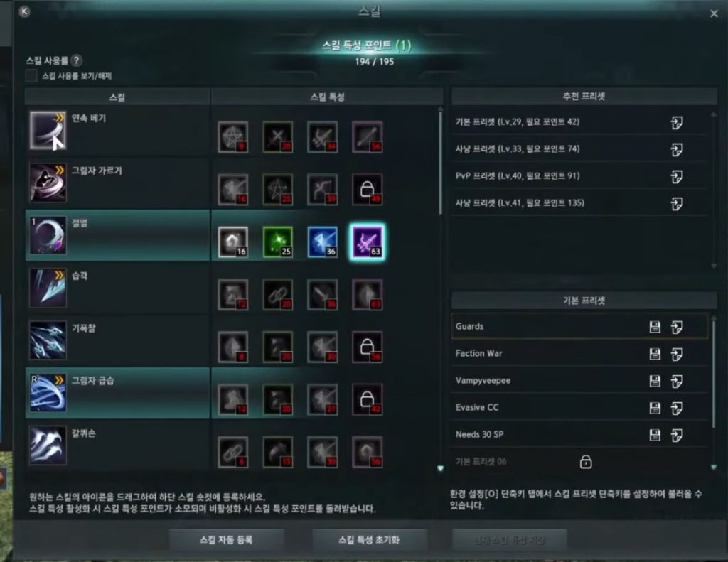Select the Vampyveepee preset row
The height and width of the screenshot is (562, 728).
(579, 381)
